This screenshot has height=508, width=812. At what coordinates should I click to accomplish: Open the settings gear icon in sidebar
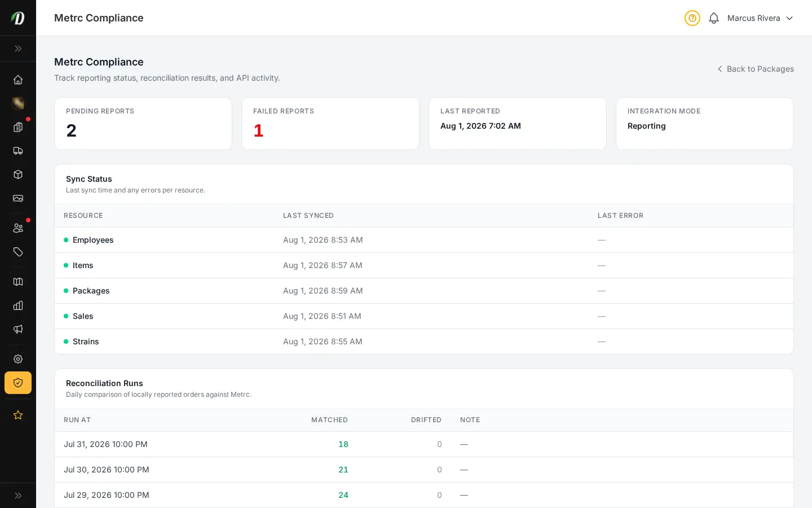point(18,359)
